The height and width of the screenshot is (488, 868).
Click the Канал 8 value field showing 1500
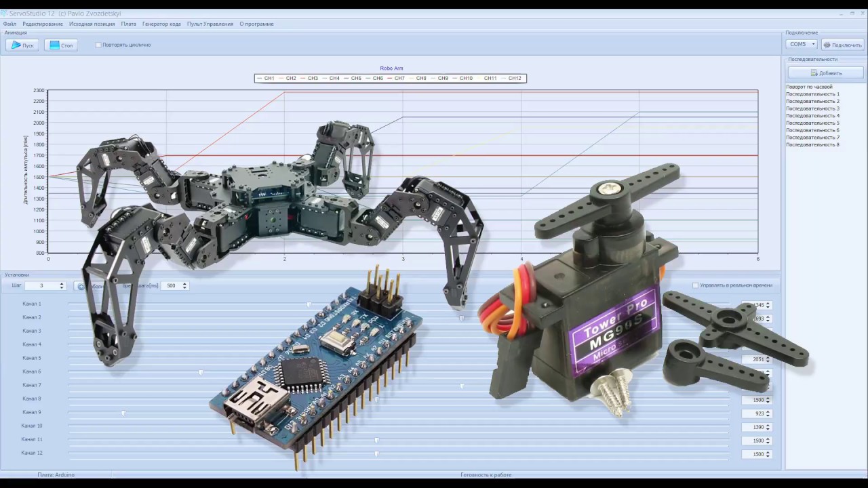click(757, 400)
